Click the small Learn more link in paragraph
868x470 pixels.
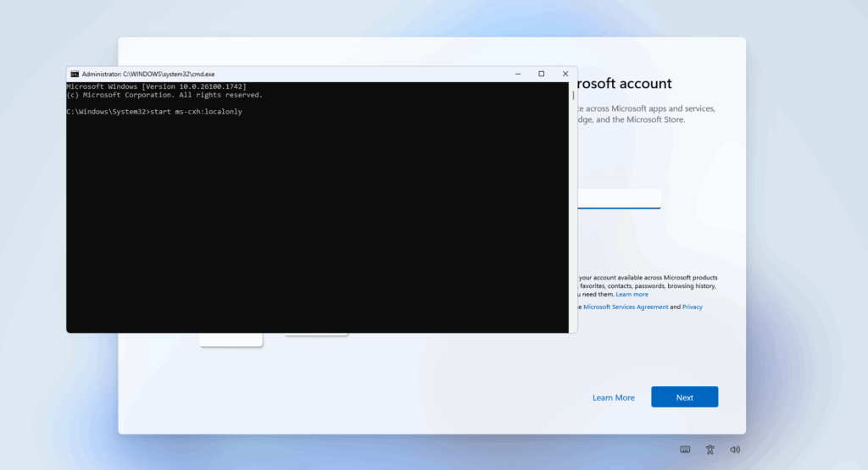[632, 294]
